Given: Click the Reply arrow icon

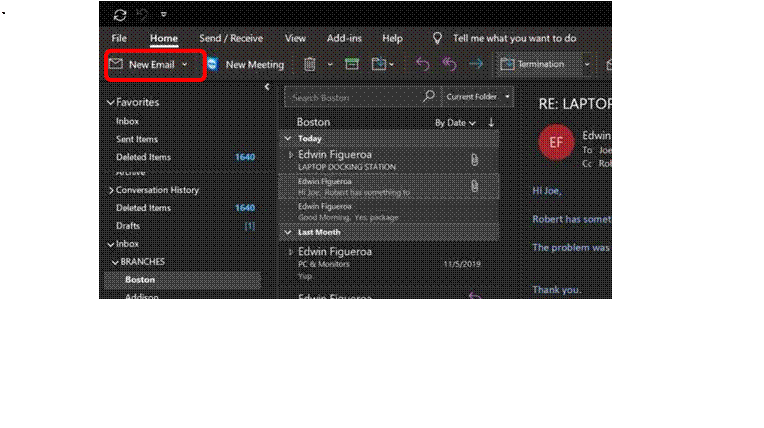Looking at the screenshot, I should pyautogui.click(x=422, y=64).
